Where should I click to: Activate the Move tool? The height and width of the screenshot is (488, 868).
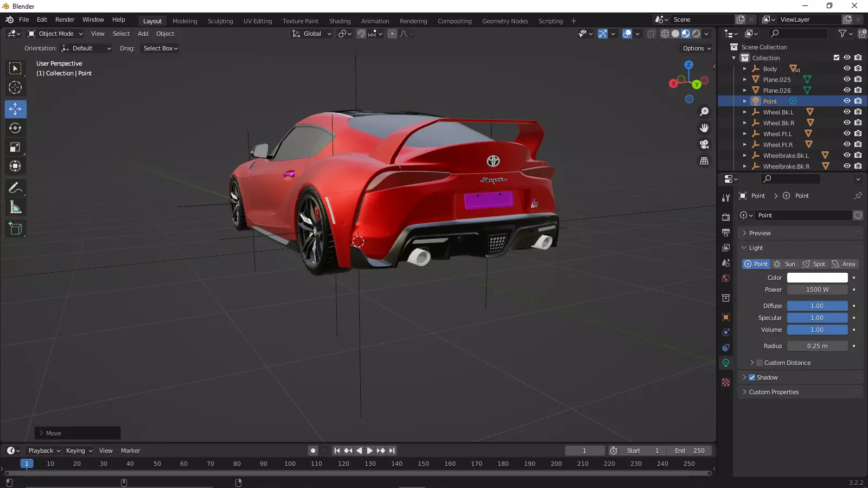coord(15,109)
